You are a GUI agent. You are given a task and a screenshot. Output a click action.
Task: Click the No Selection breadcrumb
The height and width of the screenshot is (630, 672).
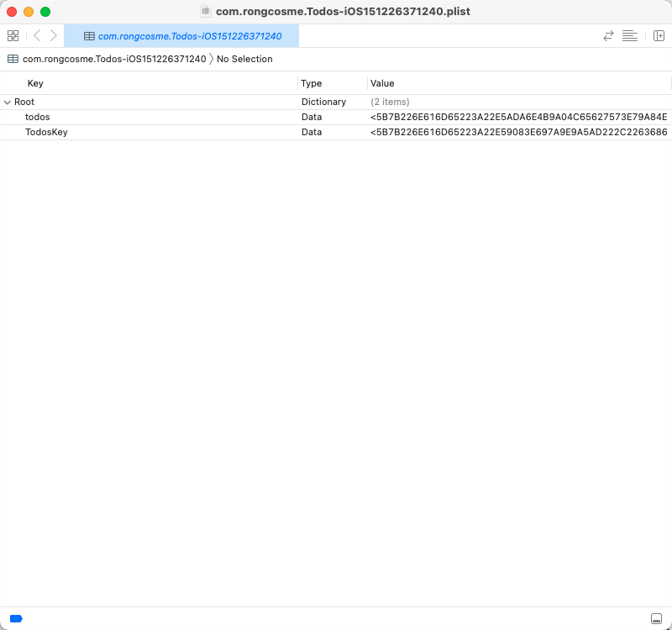pyautogui.click(x=244, y=59)
